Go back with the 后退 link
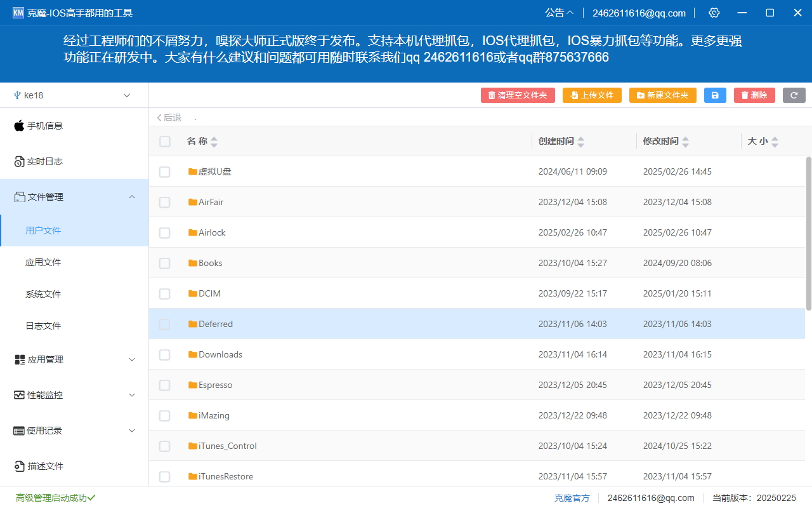Screen dimensions: 812x508 [x=169, y=117]
